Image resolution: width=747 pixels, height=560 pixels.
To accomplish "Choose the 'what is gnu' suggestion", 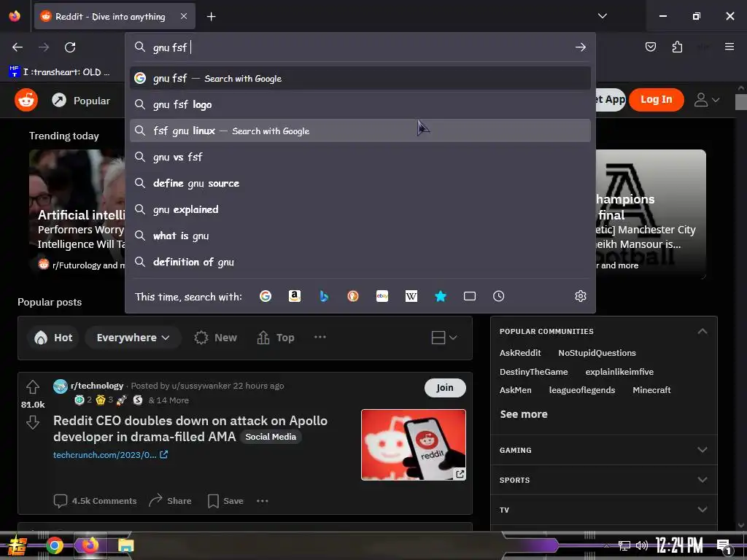I will (360, 236).
